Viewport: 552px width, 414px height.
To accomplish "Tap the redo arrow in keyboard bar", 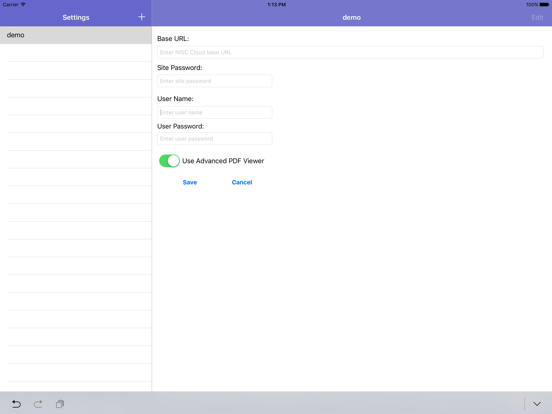I will tap(38, 404).
